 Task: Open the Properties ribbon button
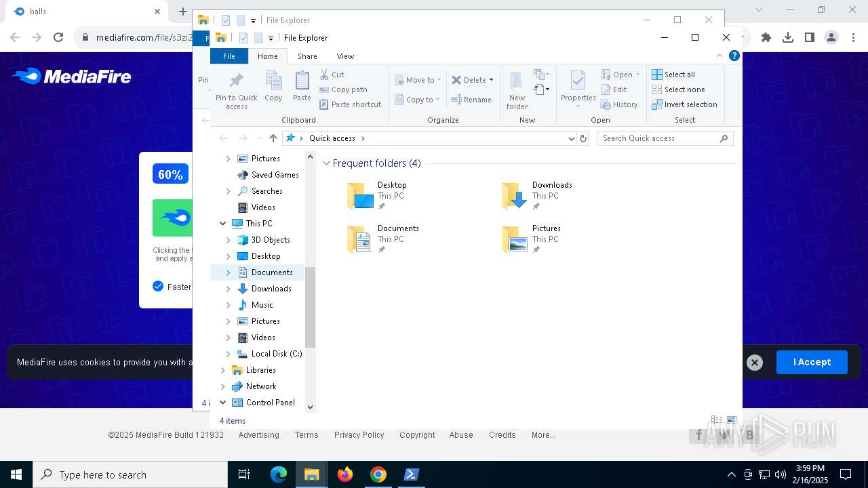[x=578, y=89]
